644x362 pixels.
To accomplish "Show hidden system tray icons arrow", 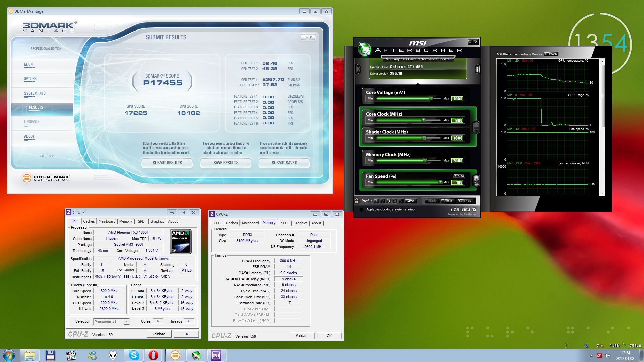I will [591, 356].
